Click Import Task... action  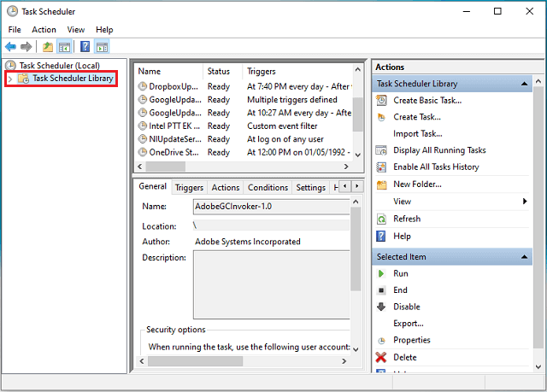[418, 134]
